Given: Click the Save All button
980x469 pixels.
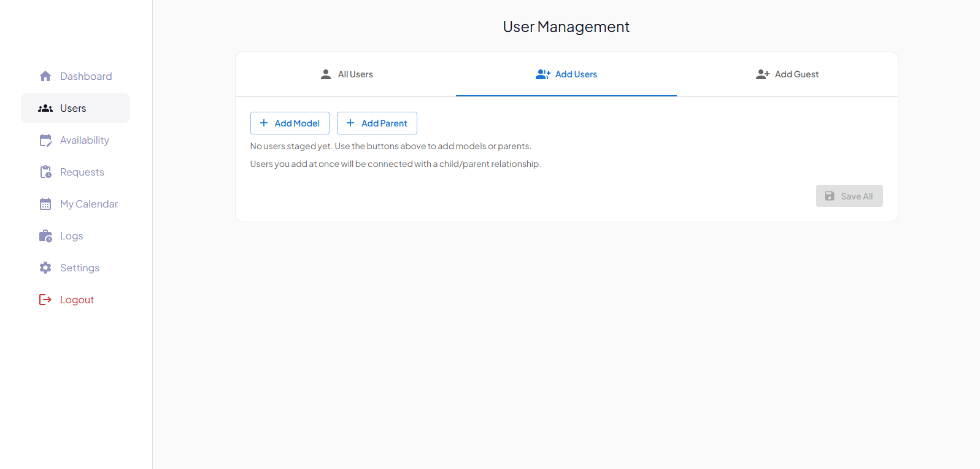Looking at the screenshot, I should [x=849, y=196].
